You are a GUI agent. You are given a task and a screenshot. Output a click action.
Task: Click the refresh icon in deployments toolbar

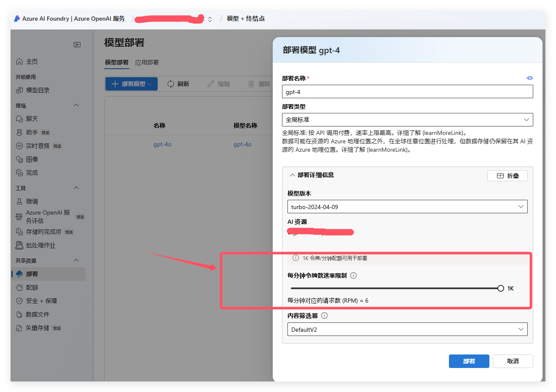point(171,84)
